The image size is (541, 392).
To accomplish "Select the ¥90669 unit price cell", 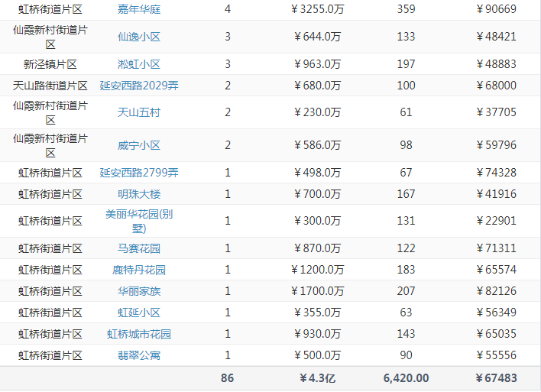I will pos(496,9).
